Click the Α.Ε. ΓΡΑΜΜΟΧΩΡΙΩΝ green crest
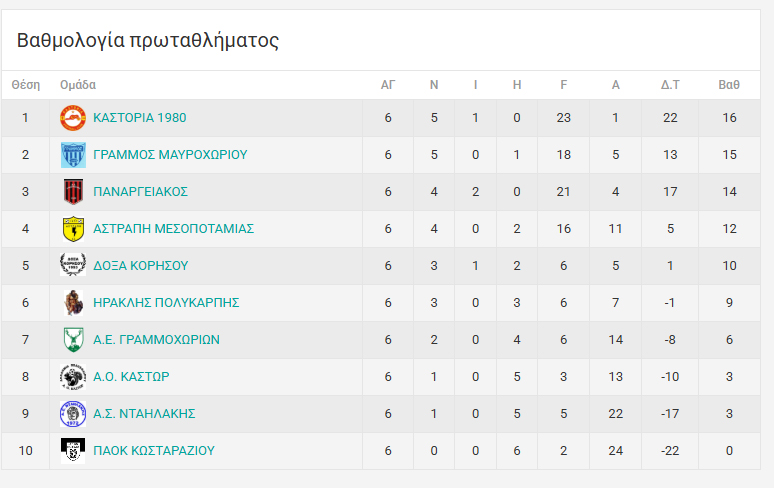The image size is (774, 488). point(73,340)
